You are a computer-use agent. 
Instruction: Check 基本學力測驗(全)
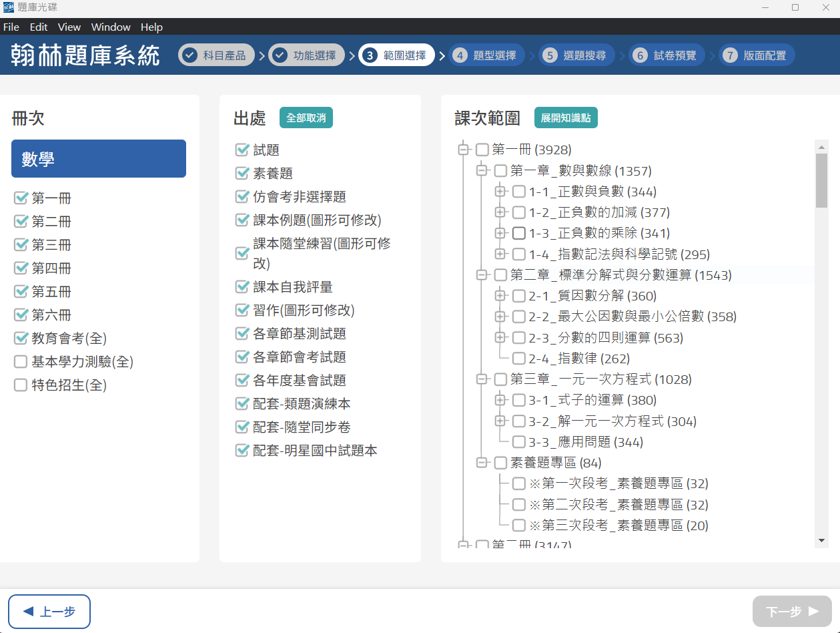click(21, 361)
